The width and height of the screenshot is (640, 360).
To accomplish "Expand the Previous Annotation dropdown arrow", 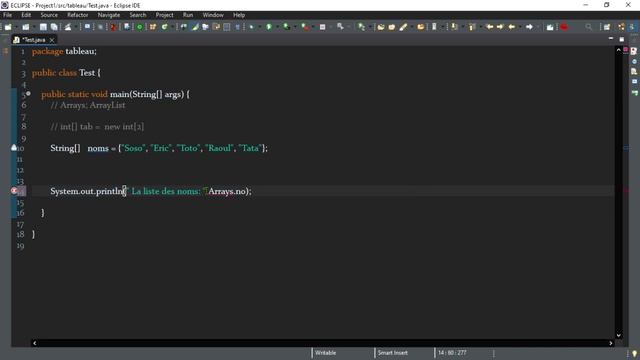I will (480, 27).
